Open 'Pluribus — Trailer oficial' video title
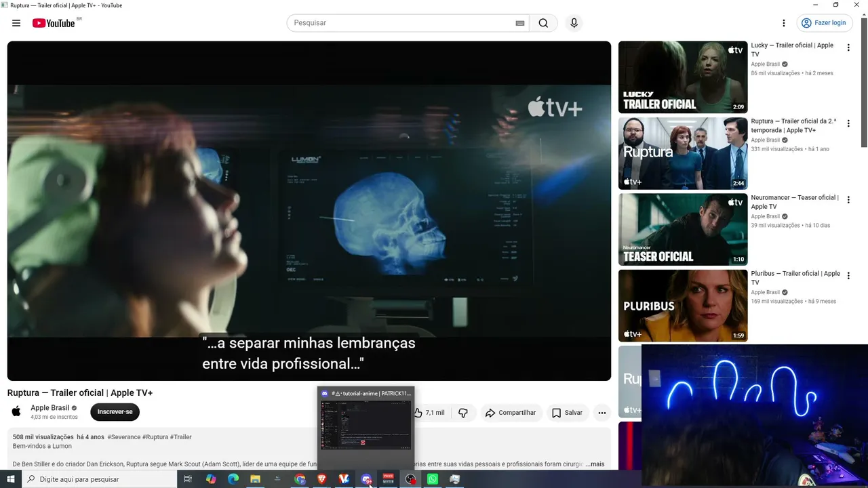 795,278
